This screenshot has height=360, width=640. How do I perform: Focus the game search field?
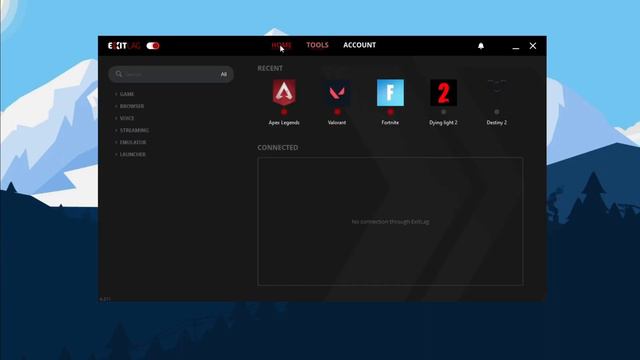coord(171,74)
